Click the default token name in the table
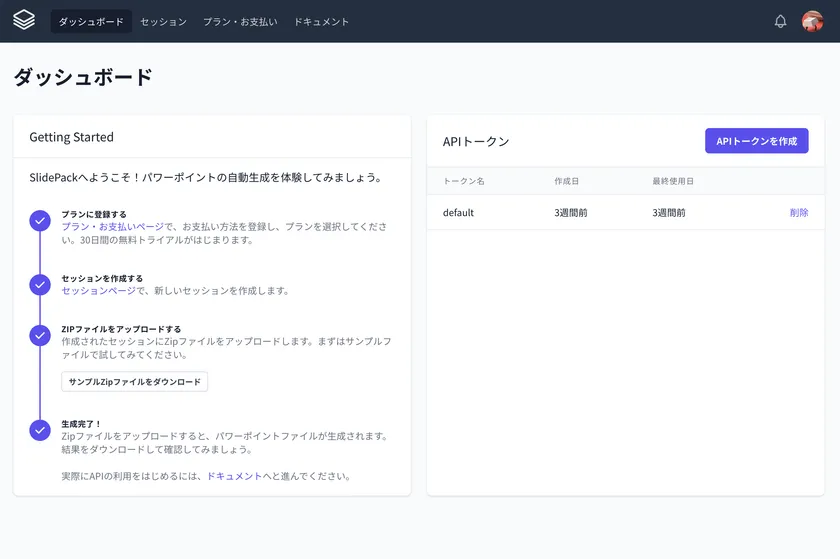The height and width of the screenshot is (559, 840). pyautogui.click(x=458, y=213)
